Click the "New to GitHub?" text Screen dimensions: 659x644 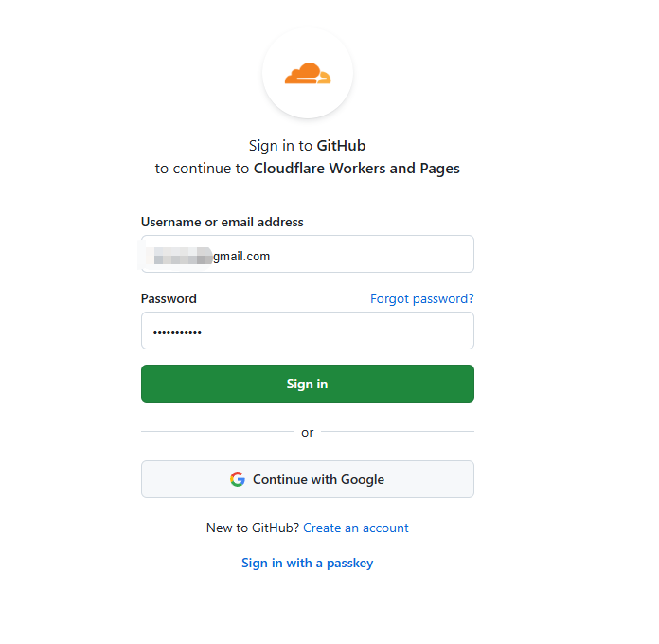tap(253, 528)
